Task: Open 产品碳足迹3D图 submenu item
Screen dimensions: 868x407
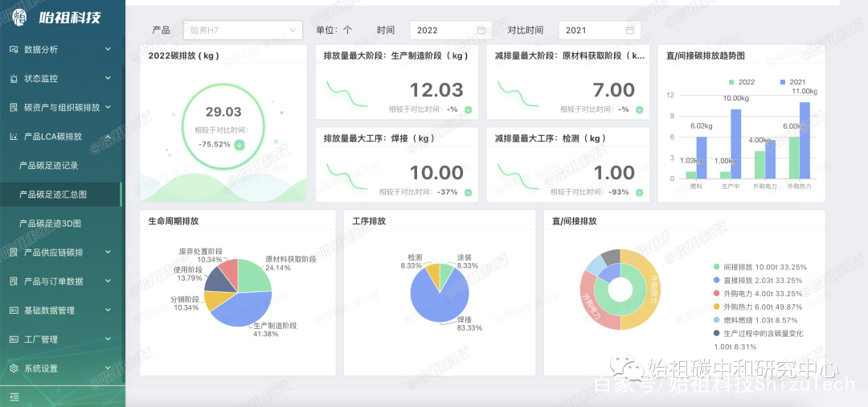Action: (x=51, y=224)
